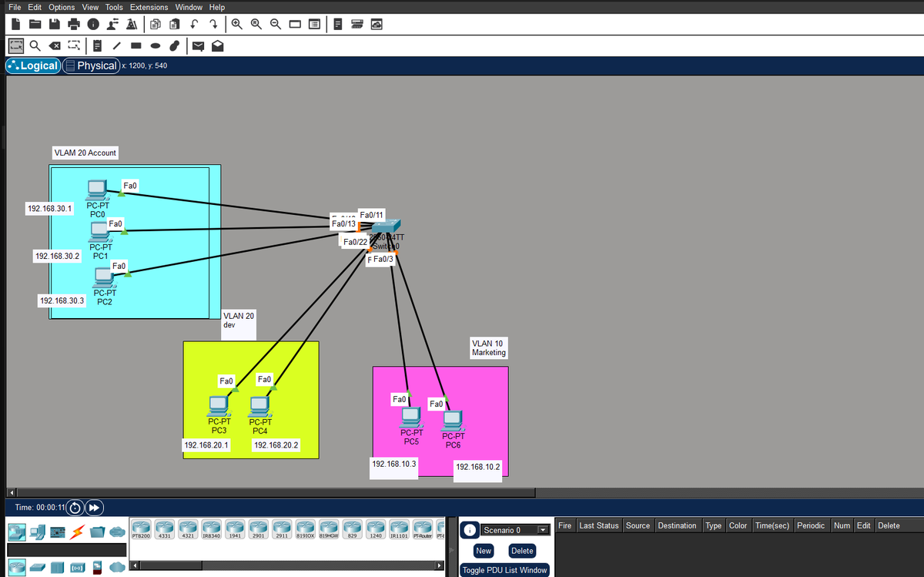Open the Extensions menu
924x577 pixels.
(x=149, y=7)
